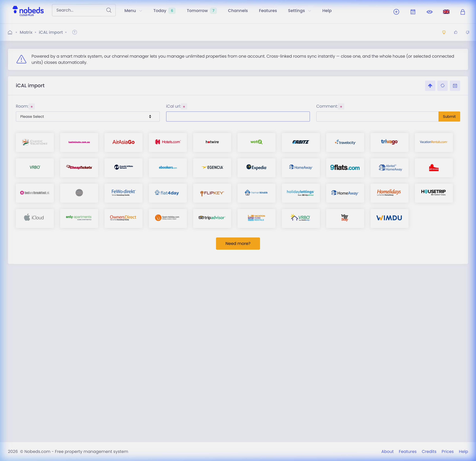Viewport: 476px width, 461px height.
Task: Select the Orbitz channel tile
Action: click(301, 142)
